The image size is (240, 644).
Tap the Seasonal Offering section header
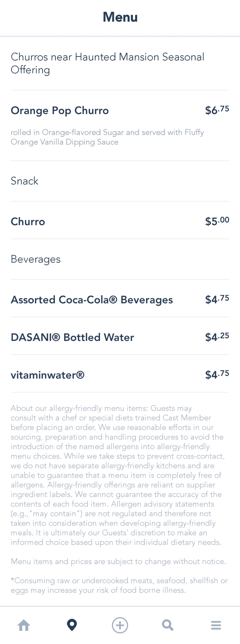(107, 63)
